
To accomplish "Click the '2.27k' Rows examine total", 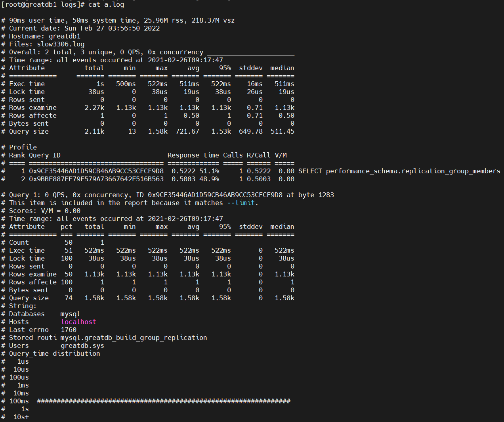I will (x=94, y=107).
